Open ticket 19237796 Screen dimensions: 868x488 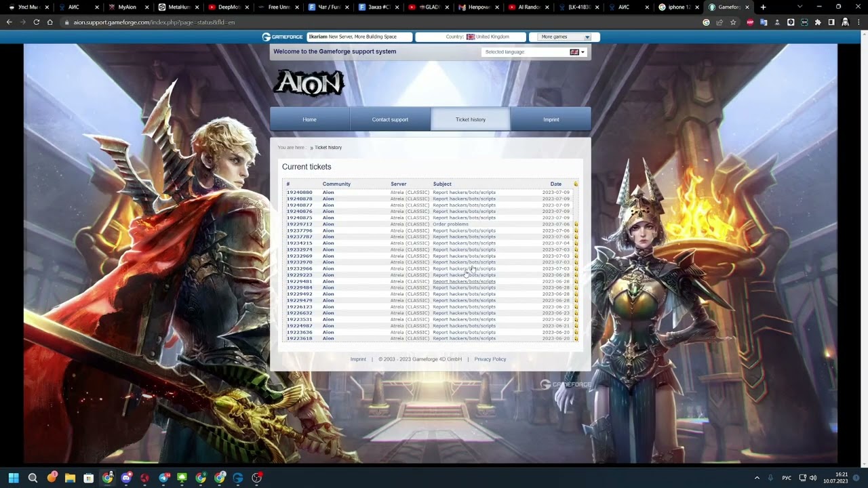299,230
